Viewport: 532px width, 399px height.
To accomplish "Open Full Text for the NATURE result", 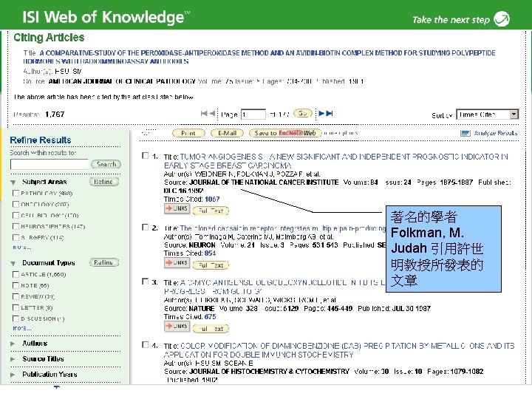I will pyautogui.click(x=211, y=328).
